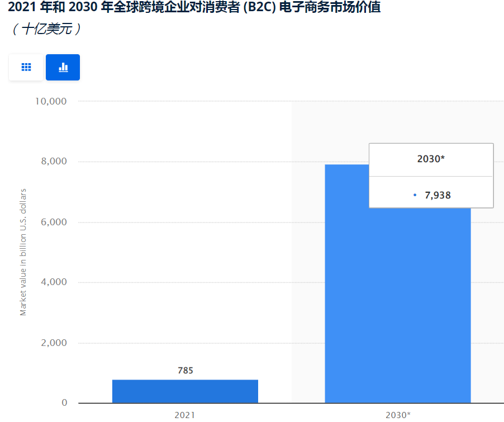
Task: Click the tooltip showing value 7,938
Action: [x=431, y=175]
